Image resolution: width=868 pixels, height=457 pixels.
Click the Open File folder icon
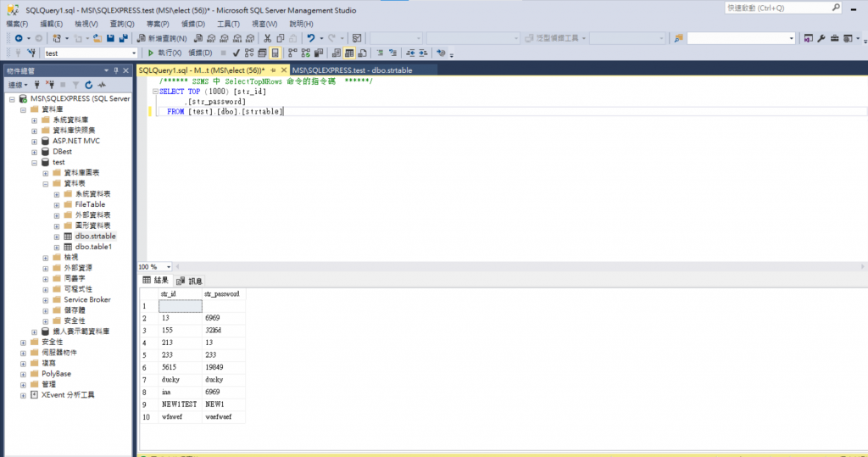point(97,38)
